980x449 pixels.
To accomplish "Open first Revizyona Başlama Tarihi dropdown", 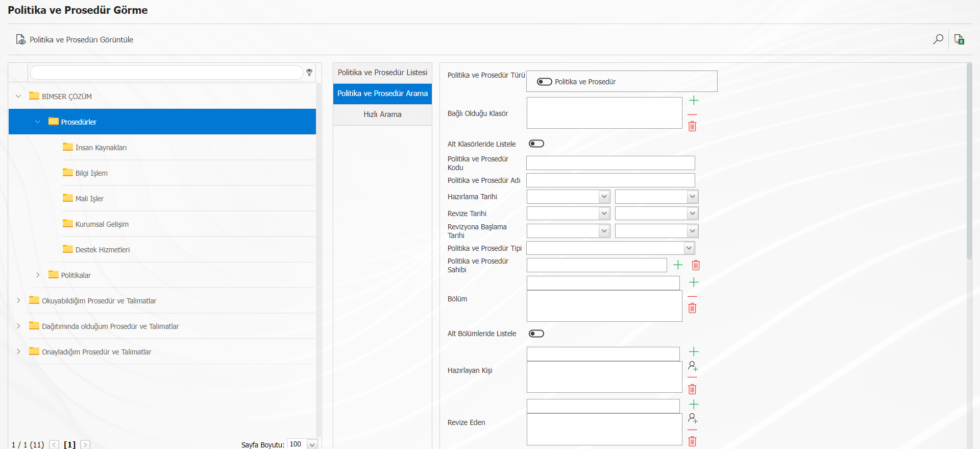I will point(604,231).
